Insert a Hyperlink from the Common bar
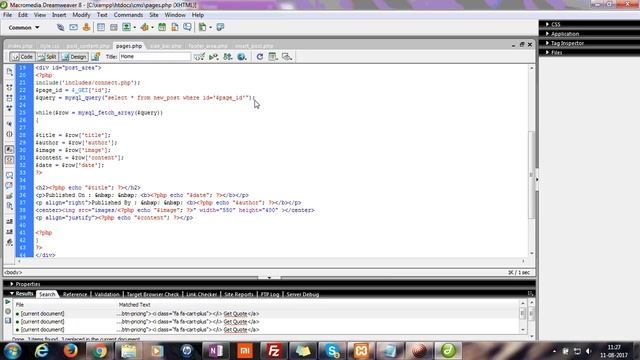 point(60,27)
